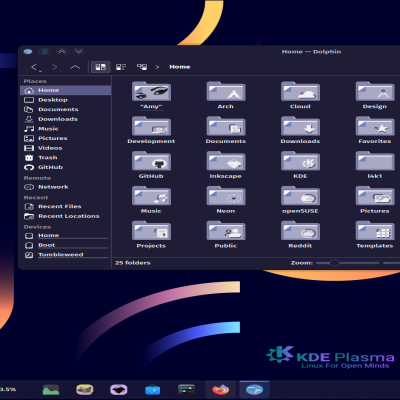
Task: Select the Documents folder icon in file view
Action: point(226,126)
